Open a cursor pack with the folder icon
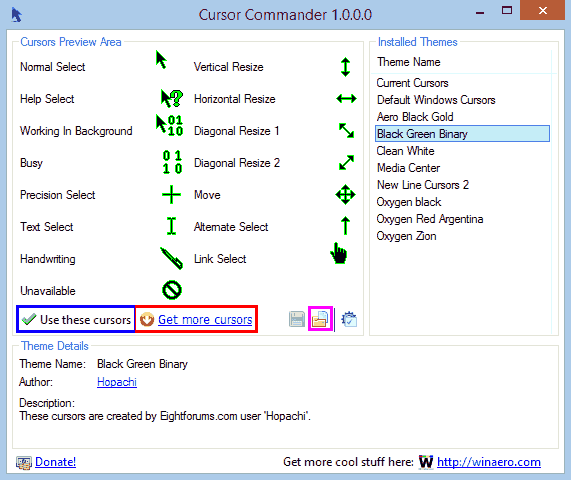The image size is (571, 480). click(x=320, y=319)
